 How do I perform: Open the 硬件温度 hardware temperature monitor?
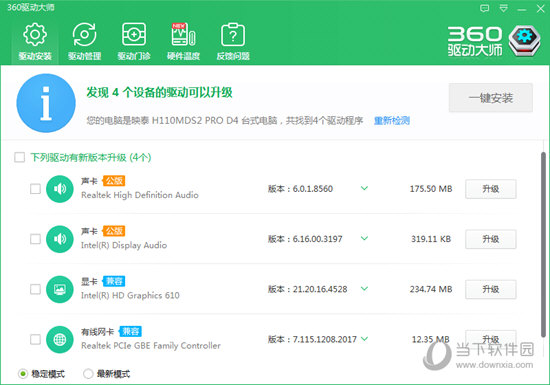[183, 41]
